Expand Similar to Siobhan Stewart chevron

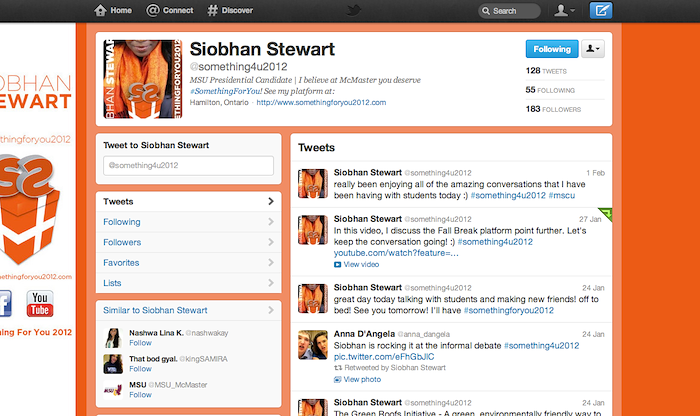[271, 310]
